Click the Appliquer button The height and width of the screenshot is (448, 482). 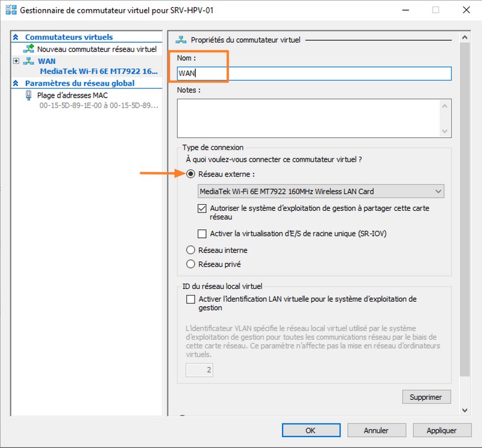[x=442, y=430]
